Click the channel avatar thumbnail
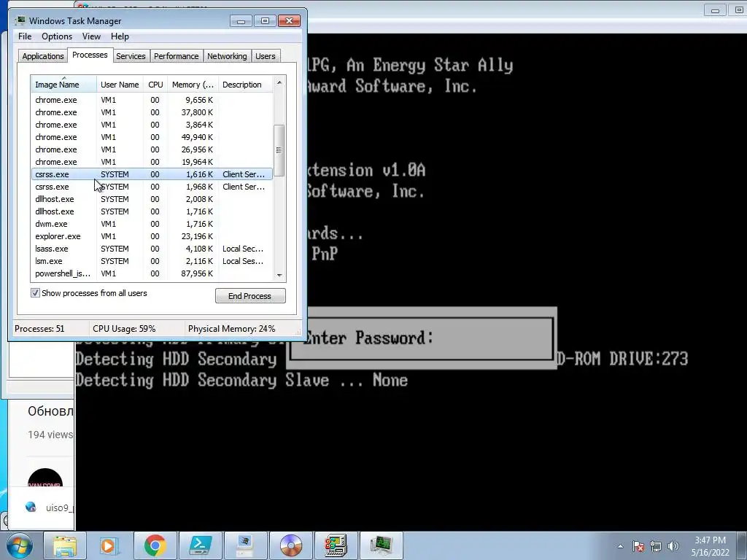The height and width of the screenshot is (560, 747). [x=45, y=478]
